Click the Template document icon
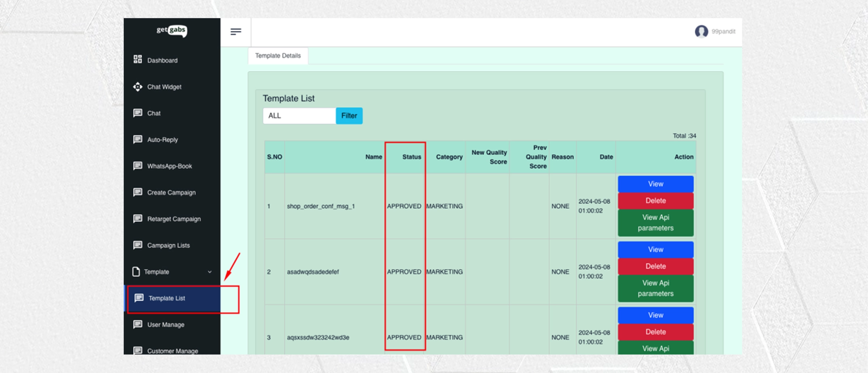This screenshot has width=868, height=373. (136, 271)
